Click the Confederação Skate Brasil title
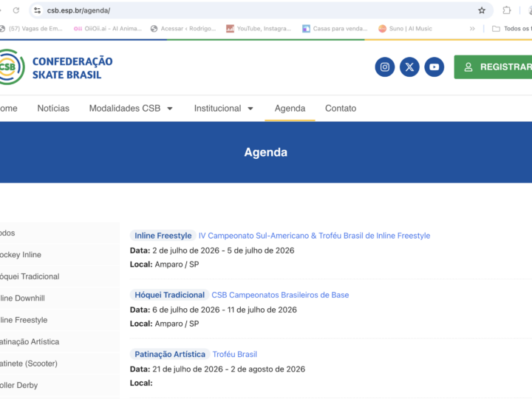Screen dimensions: 532x399 (72, 68)
